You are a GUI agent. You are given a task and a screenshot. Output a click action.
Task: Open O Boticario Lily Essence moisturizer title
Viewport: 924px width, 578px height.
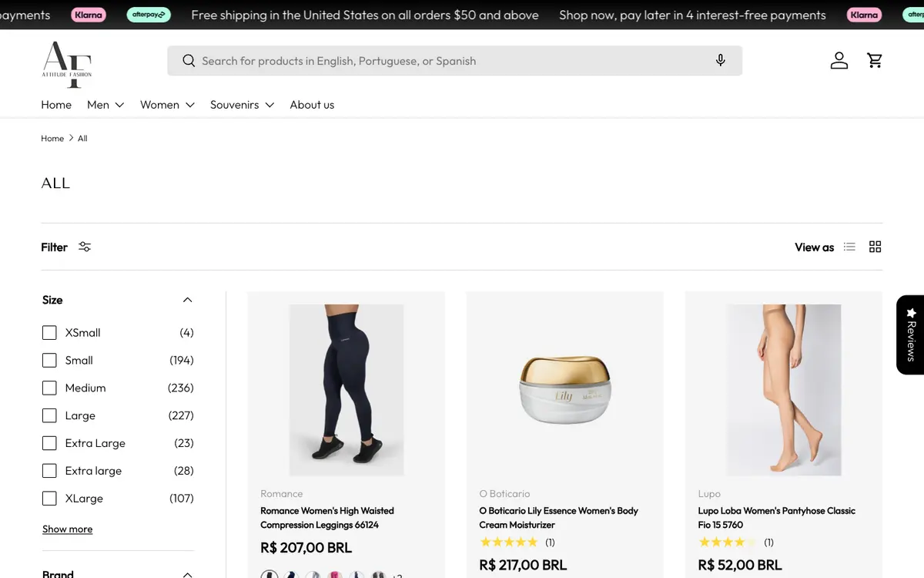click(558, 518)
